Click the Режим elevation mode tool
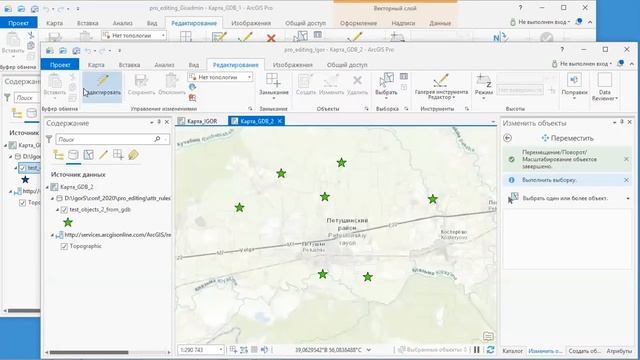 coord(483,86)
